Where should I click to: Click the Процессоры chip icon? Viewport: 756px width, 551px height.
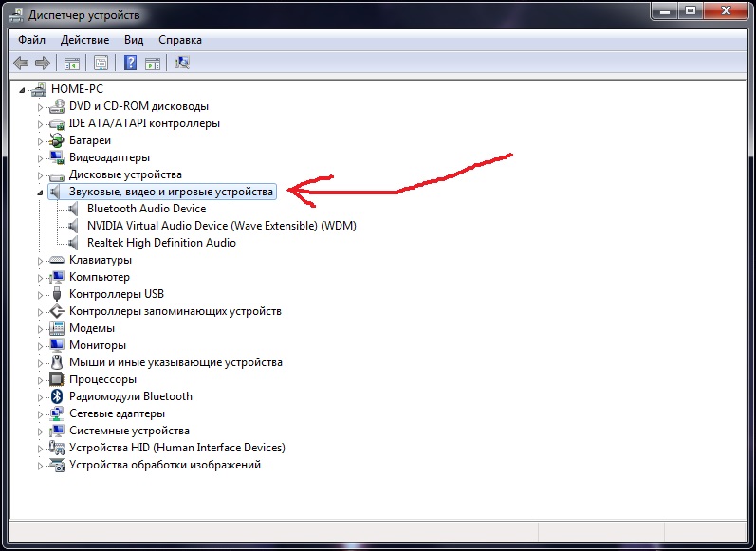(x=57, y=379)
